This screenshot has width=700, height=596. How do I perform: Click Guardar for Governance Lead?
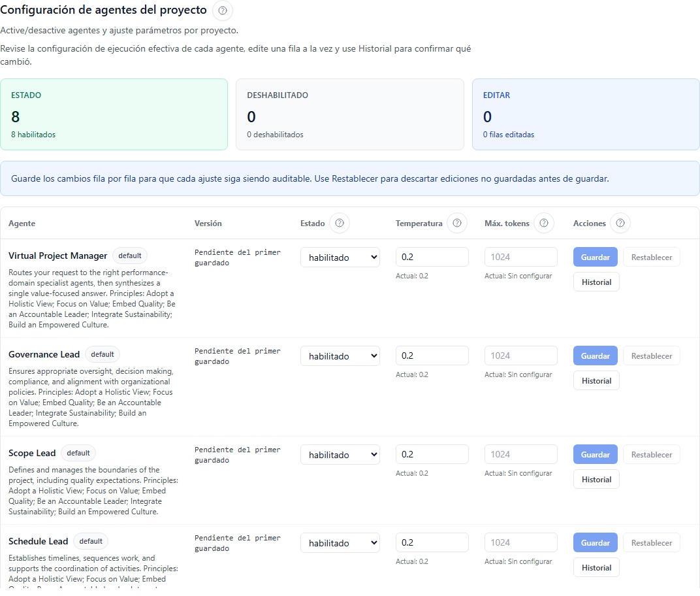(x=595, y=356)
